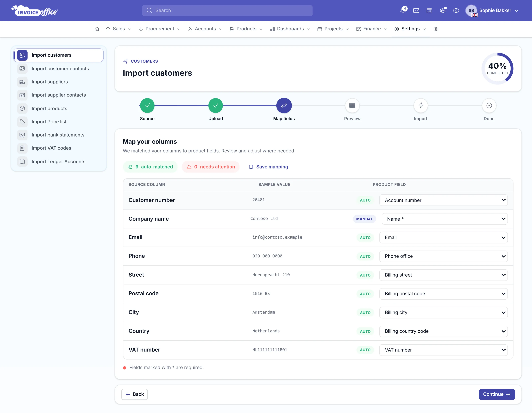Viewport: 532px width, 413px height.
Task: Click Save mapping link
Action: coord(268,167)
